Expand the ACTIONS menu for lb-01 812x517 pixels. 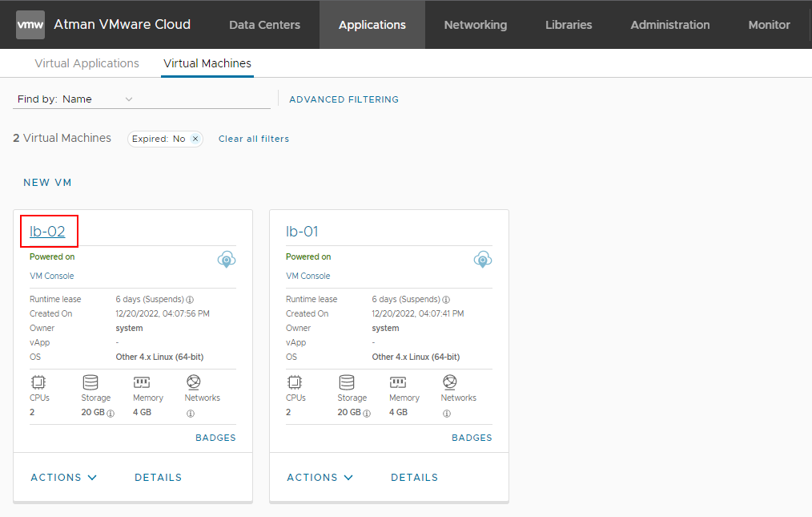coord(320,477)
